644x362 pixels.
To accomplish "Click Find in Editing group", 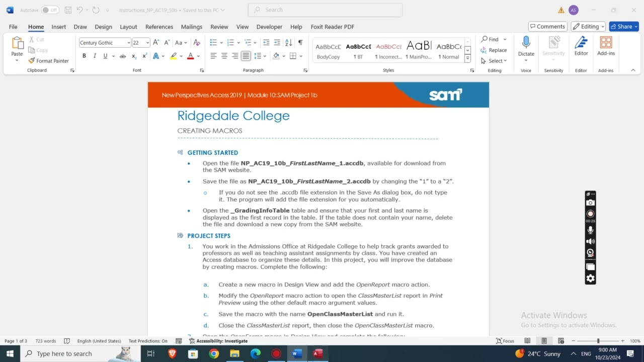I will tap(491, 39).
